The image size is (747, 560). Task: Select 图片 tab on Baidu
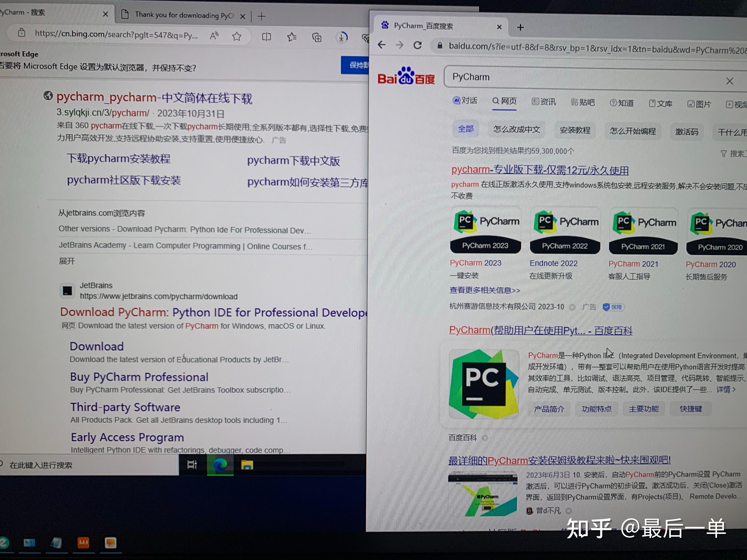click(699, 104)
